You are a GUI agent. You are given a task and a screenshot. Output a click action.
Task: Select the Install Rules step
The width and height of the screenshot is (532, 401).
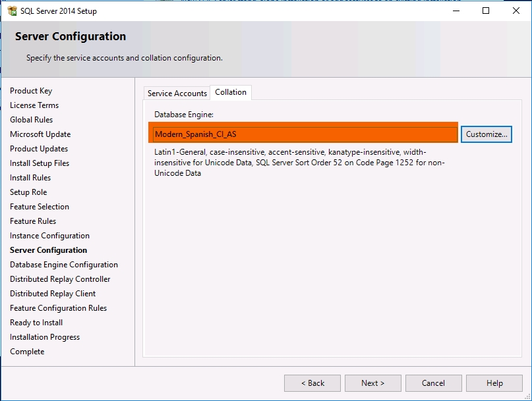click(30, 178)
